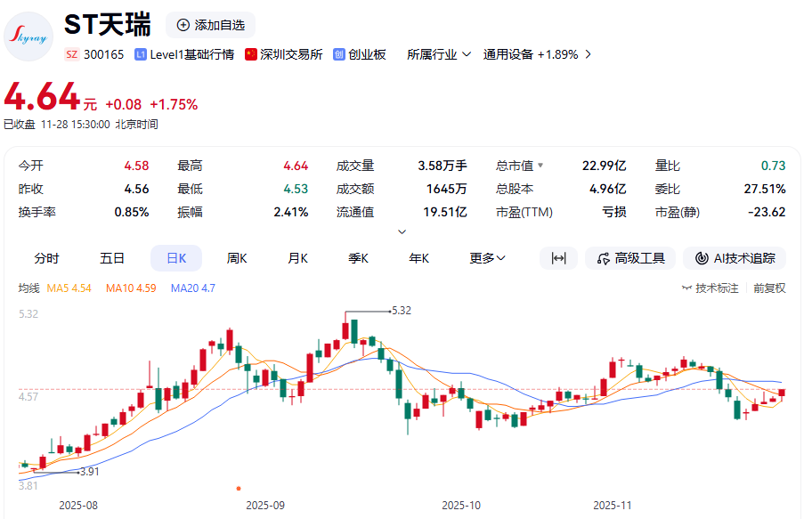Add ST天瑞 to watchlist with 添加自选
Screen dimensions: 812x519
point(210,25)
